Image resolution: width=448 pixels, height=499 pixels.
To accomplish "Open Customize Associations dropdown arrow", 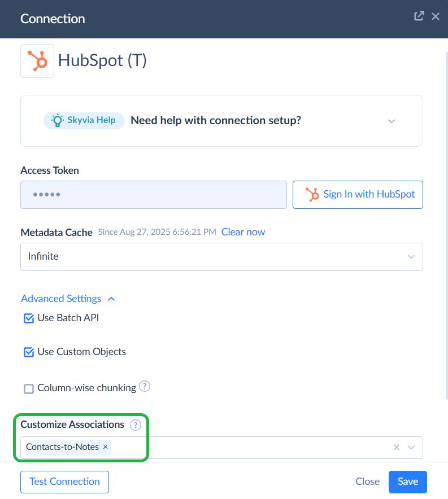I will [x=411, y=447].
